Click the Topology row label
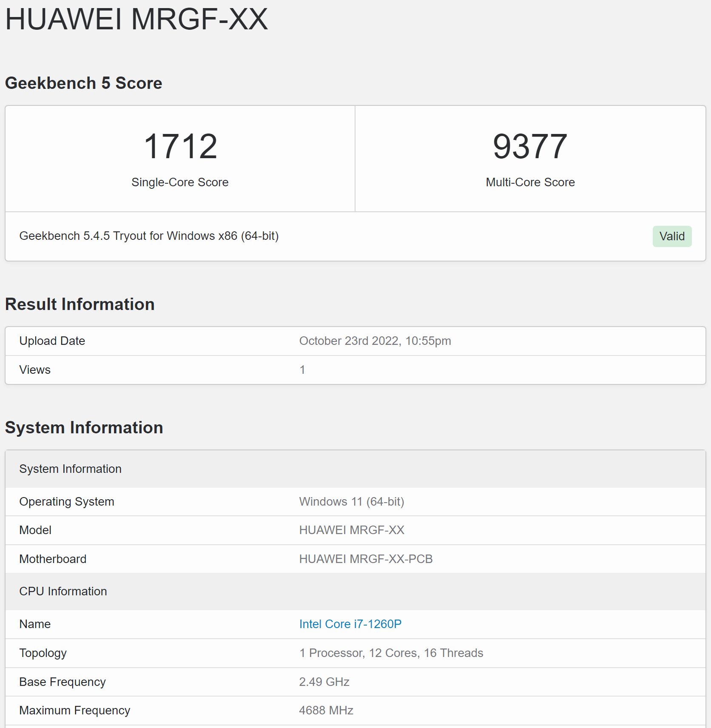The image size is (711, 728). coord(43,653)
